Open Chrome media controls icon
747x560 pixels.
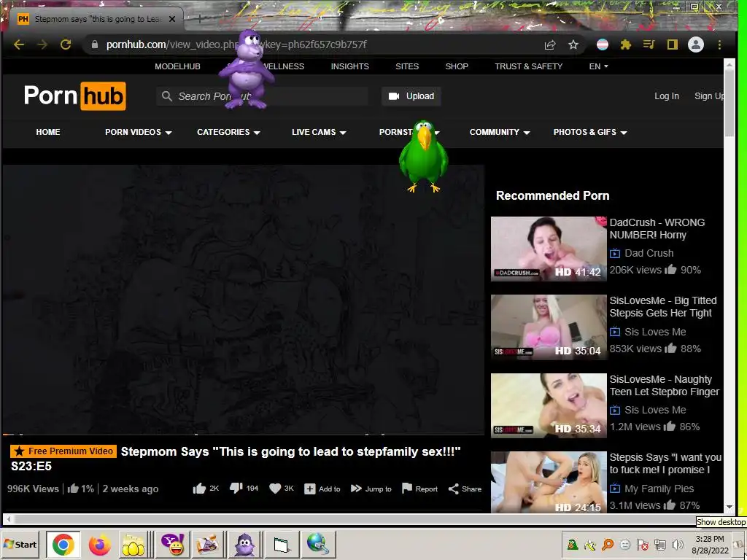coord(649,44)
